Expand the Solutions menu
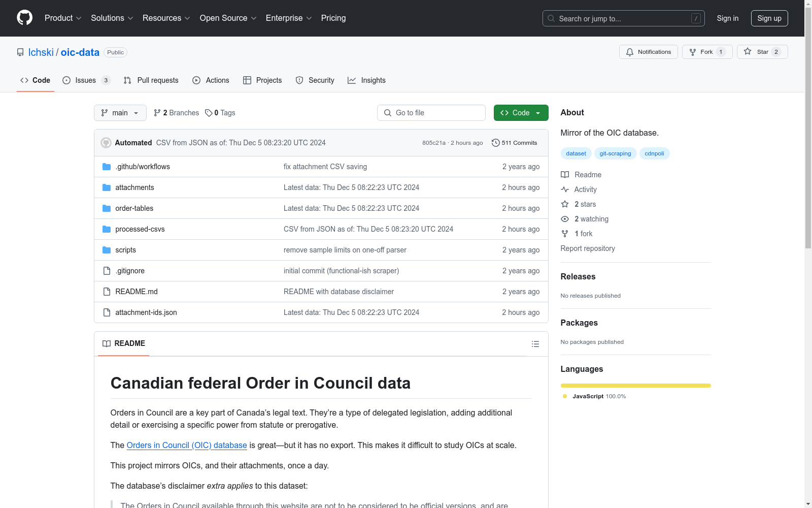This screenshot has height=508, width=812. 112,18
